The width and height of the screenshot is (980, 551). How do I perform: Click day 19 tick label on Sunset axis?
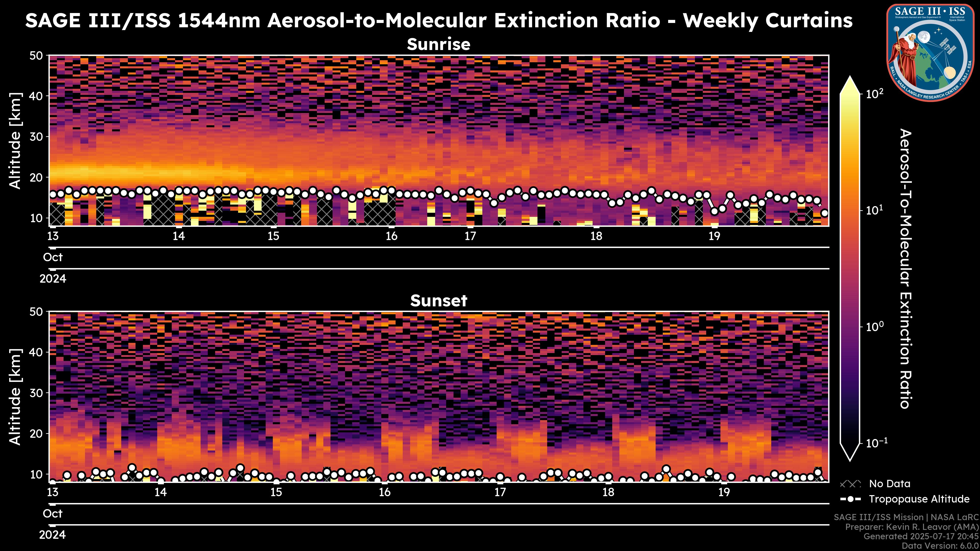[724, 492]
